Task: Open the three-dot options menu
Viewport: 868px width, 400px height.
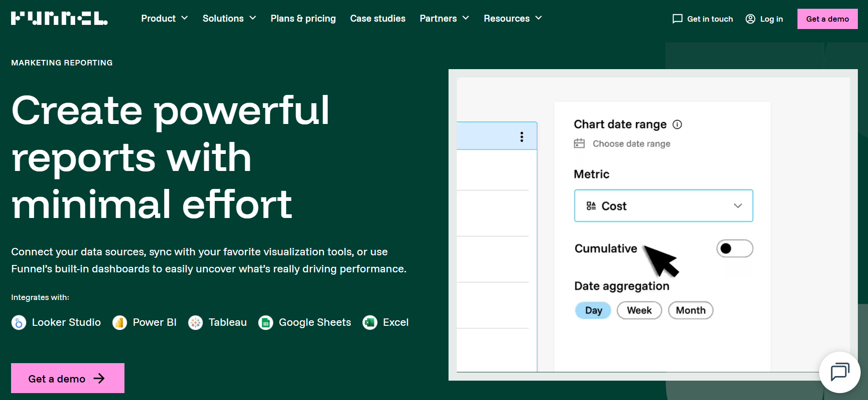Action: pyautogui.click(x=522, y=137)
